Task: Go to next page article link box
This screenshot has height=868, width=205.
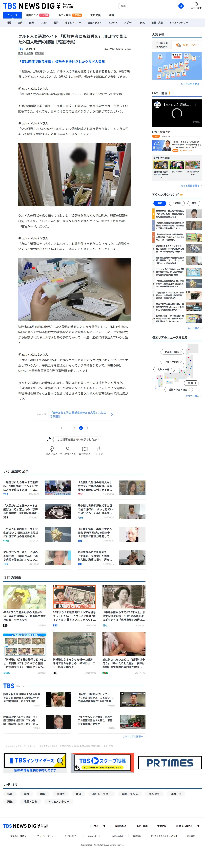Action: click(x=75, y=414)
